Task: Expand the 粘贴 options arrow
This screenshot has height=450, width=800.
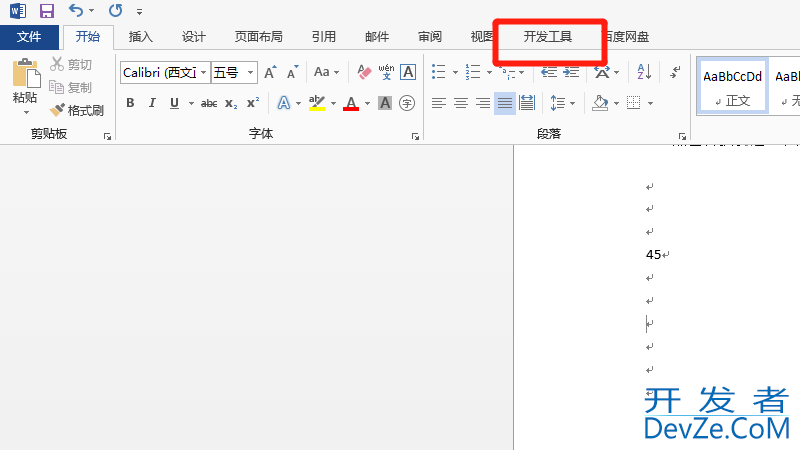Action: click(26, 112)
